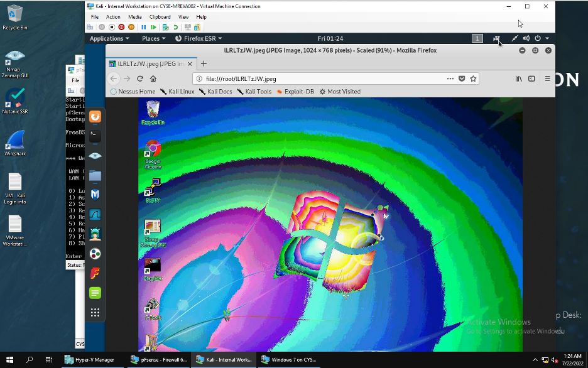The width and height of the screenshot is (588, 368).
Task: Save page to Pocket
Action: coord(462,78)
